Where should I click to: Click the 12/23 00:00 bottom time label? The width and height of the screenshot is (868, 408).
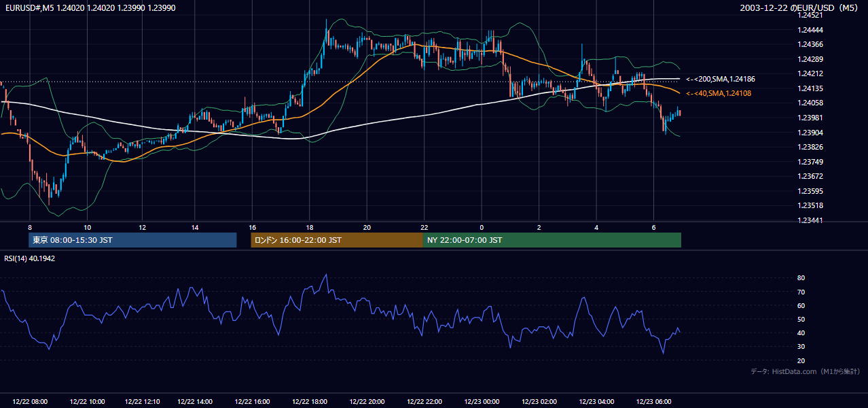pos(482,402)
